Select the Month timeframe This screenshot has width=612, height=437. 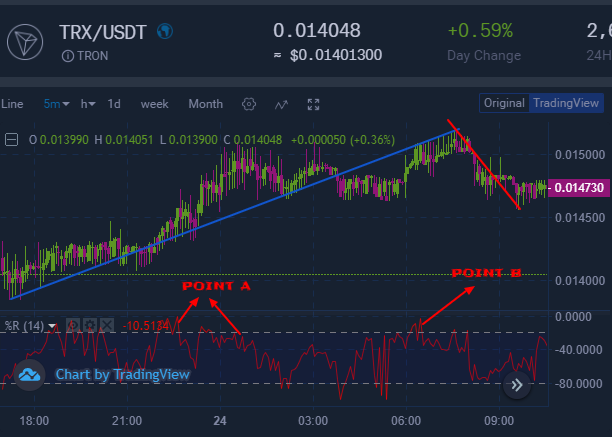pyautogui.click(x=206, y=104)
